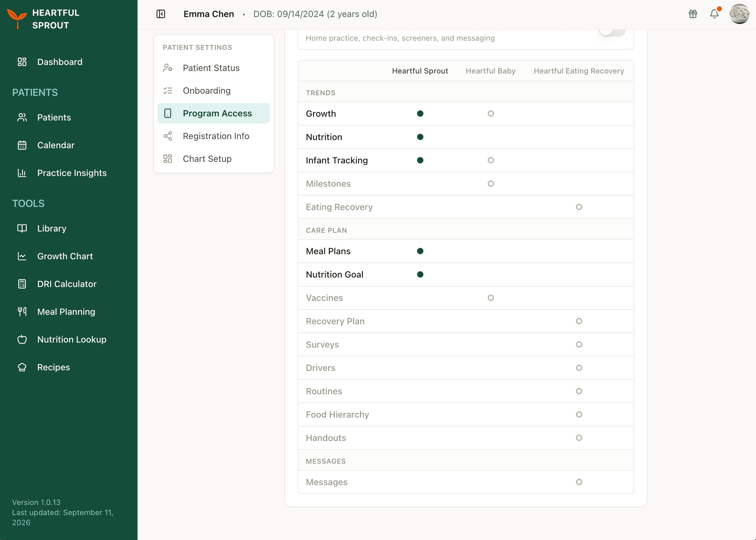This screenshot has width=756, height=540.
Task: Click the Heartful Eating Recovery column header
Action: pos(579,71)
